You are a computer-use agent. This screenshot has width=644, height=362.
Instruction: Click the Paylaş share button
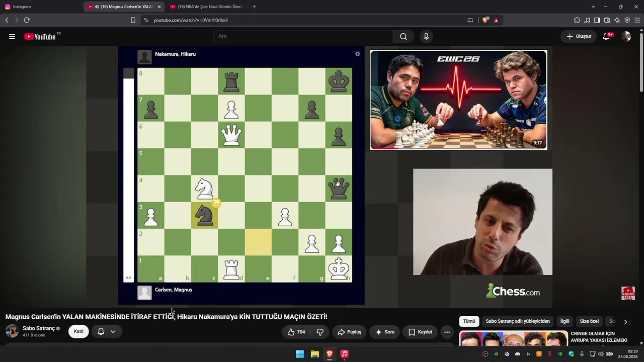pos(349,332)
